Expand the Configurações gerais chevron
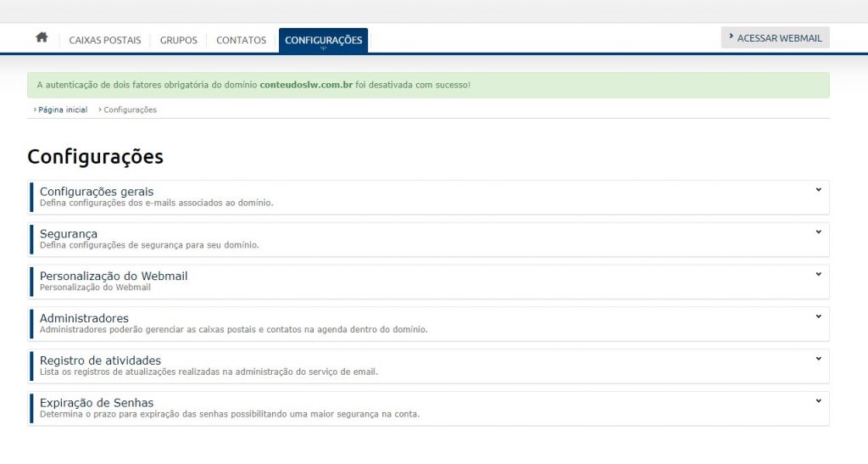 [818, 190]
